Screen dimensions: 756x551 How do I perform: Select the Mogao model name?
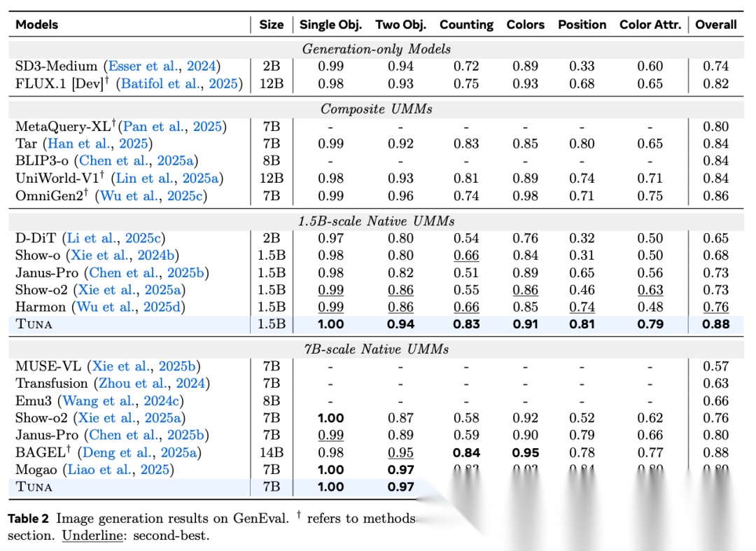[x=36, y=470]
